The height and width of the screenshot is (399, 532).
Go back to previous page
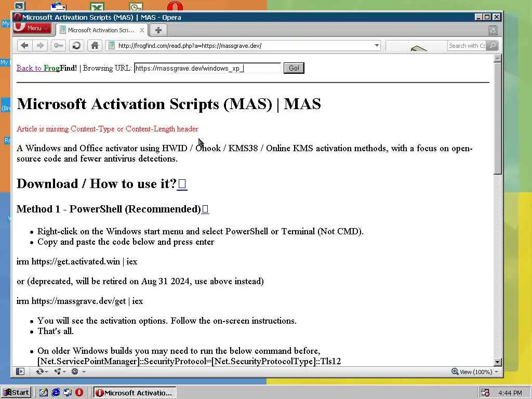pos(24,46)
